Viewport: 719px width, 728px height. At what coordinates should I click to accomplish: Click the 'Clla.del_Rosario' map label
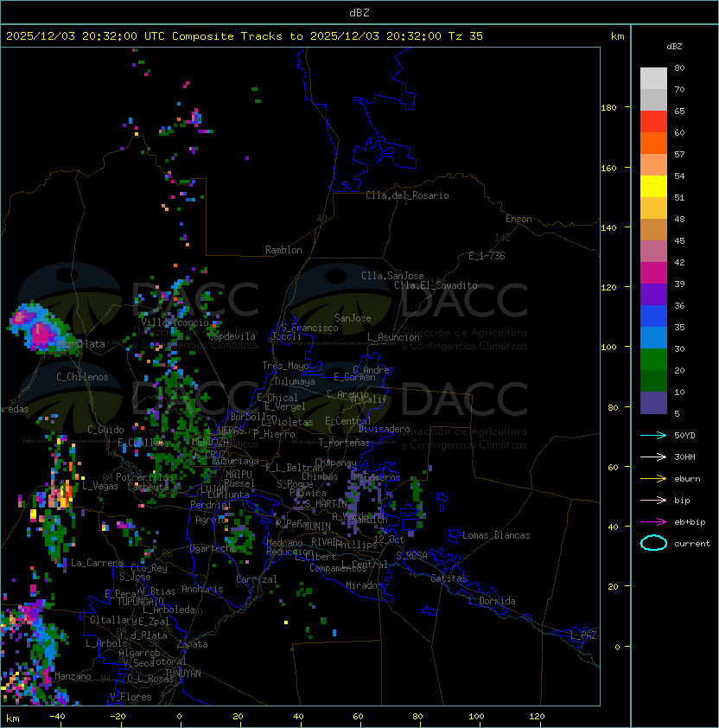click(x=407, y=195)
